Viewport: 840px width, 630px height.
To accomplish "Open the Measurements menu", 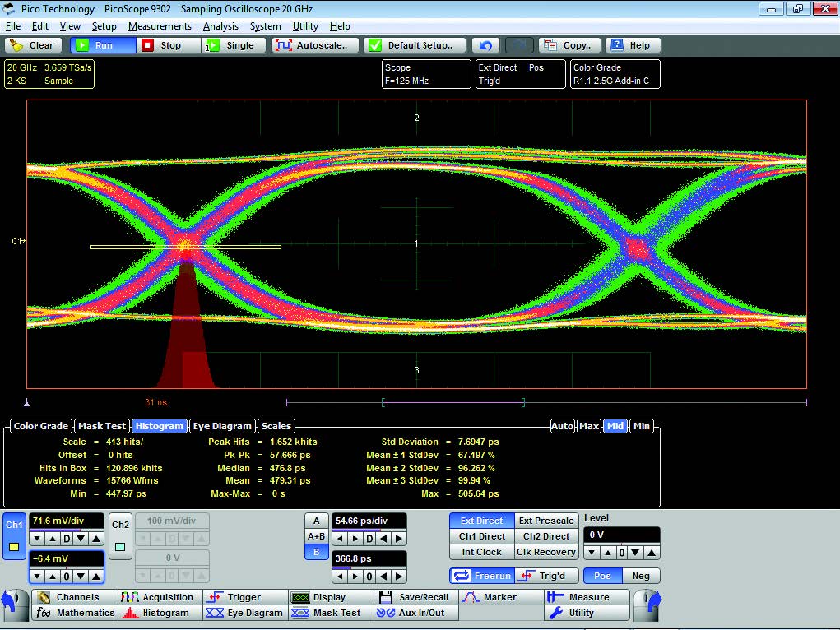I will coord(160,26).
